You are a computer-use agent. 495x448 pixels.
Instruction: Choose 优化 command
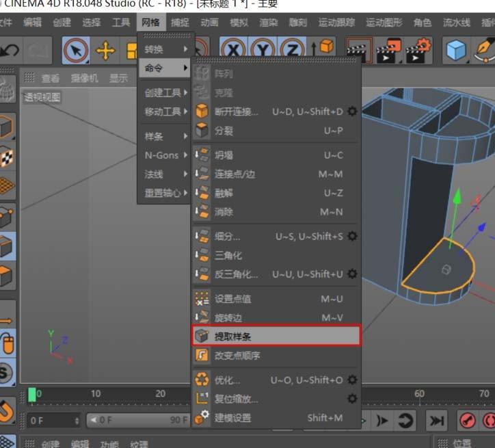coord(276,380)
